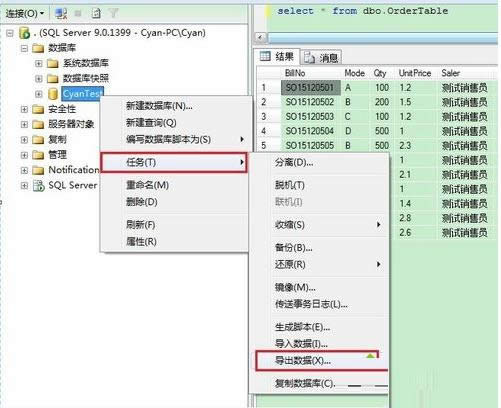Click the SQL Server Agent icon in tree
Image resolution: width=501 pixels, height=408 pixels.
[x=39, y=185]
